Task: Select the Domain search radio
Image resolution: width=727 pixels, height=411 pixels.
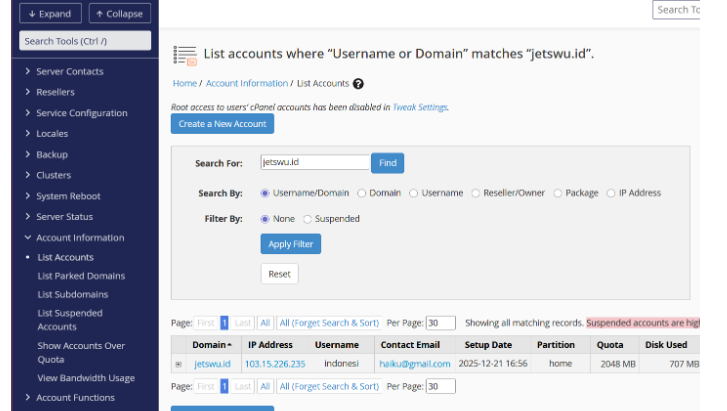Action: click(361, 193)
